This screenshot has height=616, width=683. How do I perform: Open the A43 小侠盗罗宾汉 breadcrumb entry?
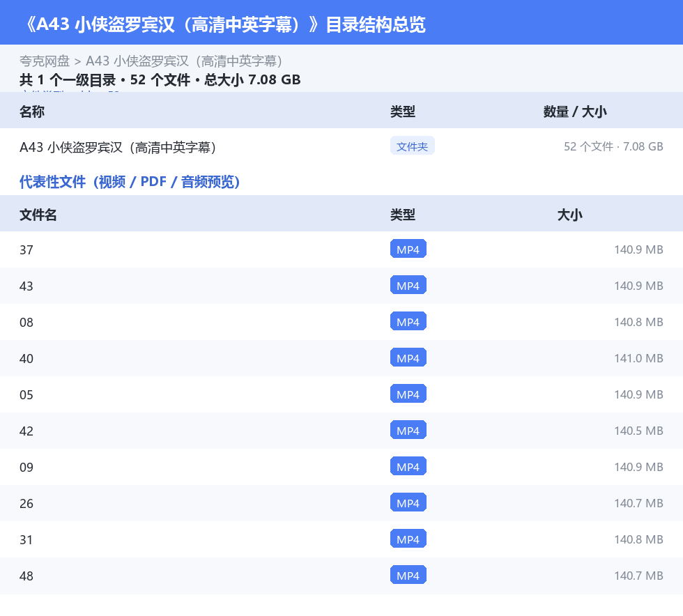pos(184,61)
